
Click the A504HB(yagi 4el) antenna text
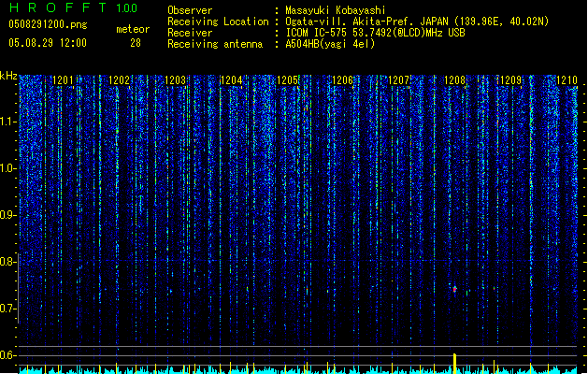click(x=330, y=44)
